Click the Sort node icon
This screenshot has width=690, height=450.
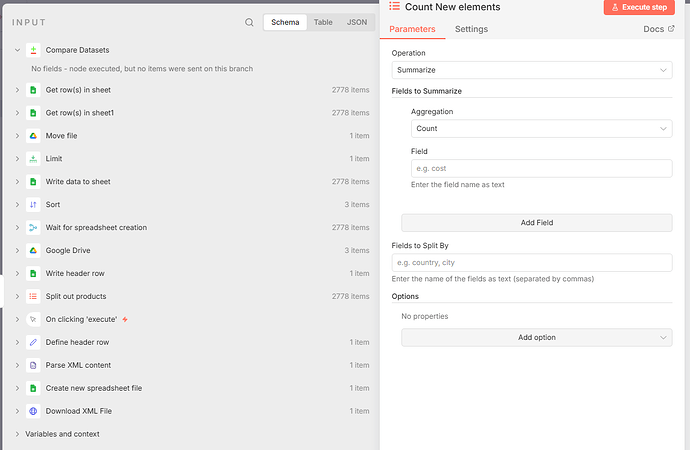pyautogui.click(x=33, y=205)
